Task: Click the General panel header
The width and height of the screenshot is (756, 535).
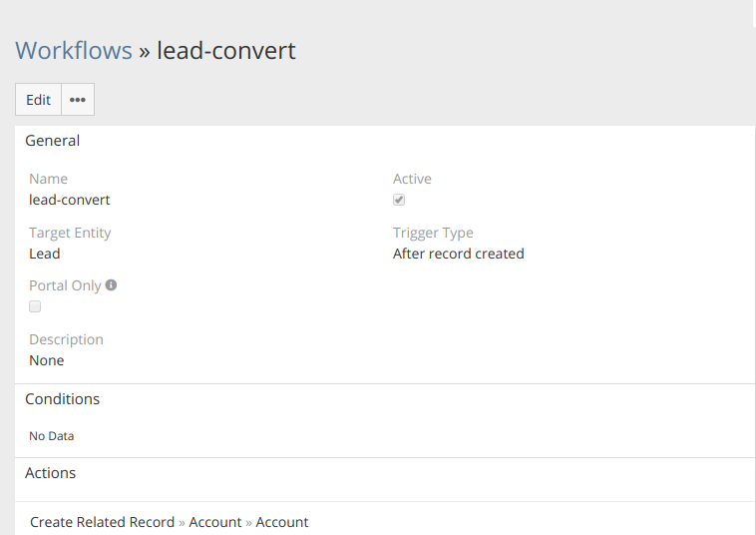Action: [53, 141]
